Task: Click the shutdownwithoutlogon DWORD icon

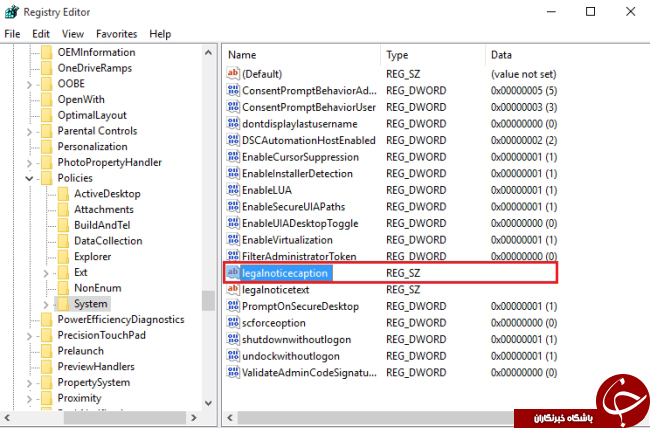Action: [233, 339]
